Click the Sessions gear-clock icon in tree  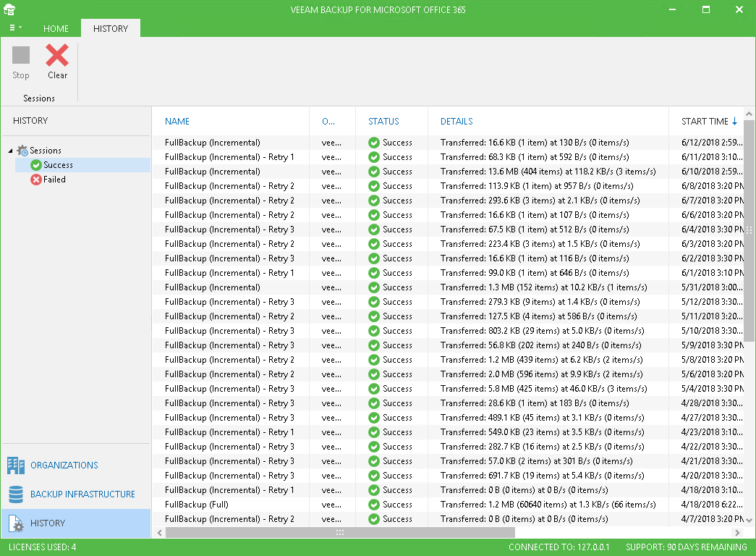pyautogui.click(x=22, y=151)
